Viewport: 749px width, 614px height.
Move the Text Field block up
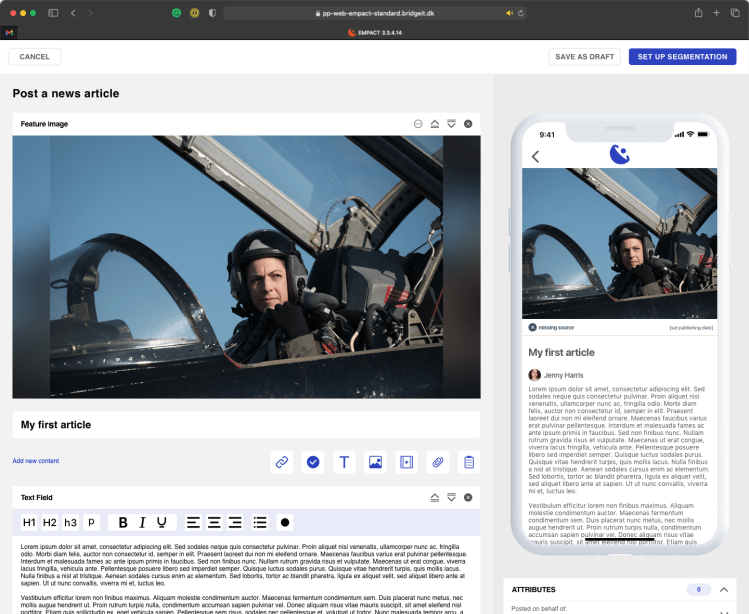click(434, 497)
